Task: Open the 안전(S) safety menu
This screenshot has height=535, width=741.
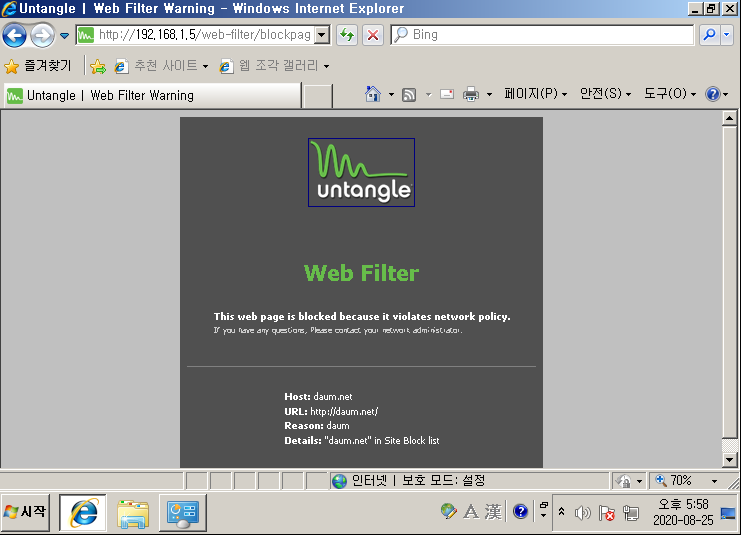Action: tap(605, 94)
